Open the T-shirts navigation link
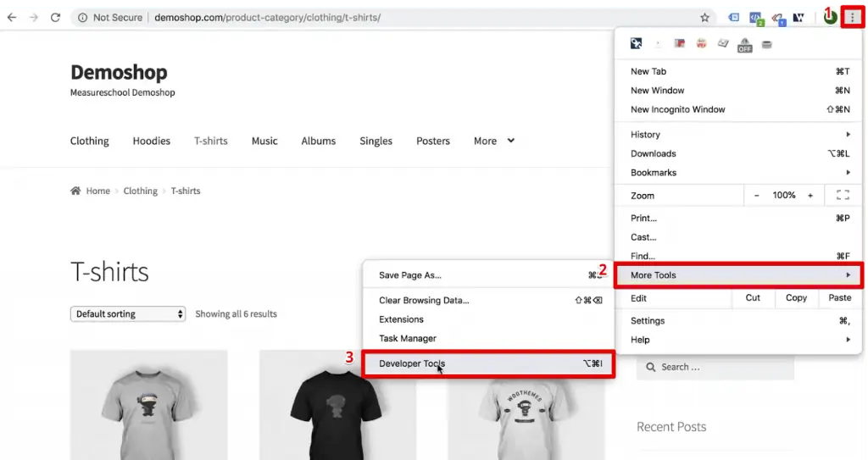The image size is (868, 460). pyautogui.click(x=210, y=141)
